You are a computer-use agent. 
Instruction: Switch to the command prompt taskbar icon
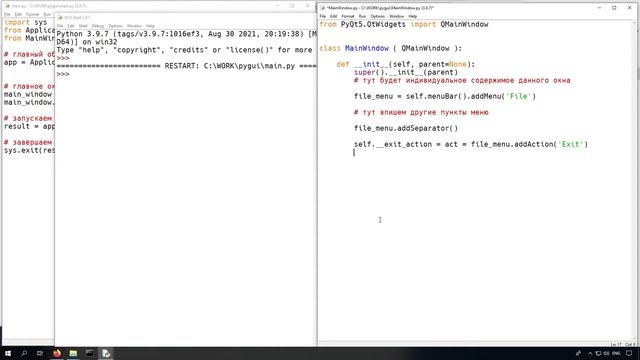click(x=89, y=353)
